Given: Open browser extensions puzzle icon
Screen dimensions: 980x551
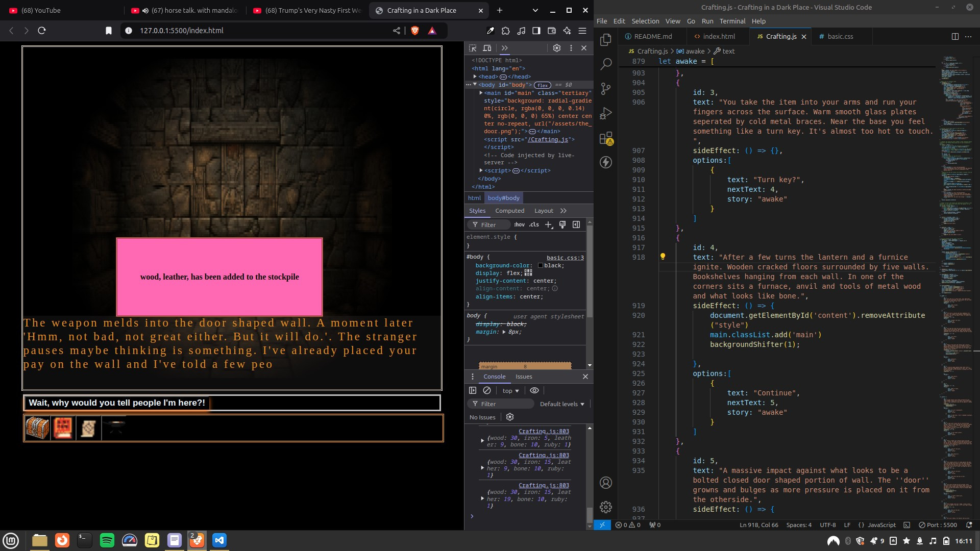Looking at the screenshot, I should click(x=506, y=31).
